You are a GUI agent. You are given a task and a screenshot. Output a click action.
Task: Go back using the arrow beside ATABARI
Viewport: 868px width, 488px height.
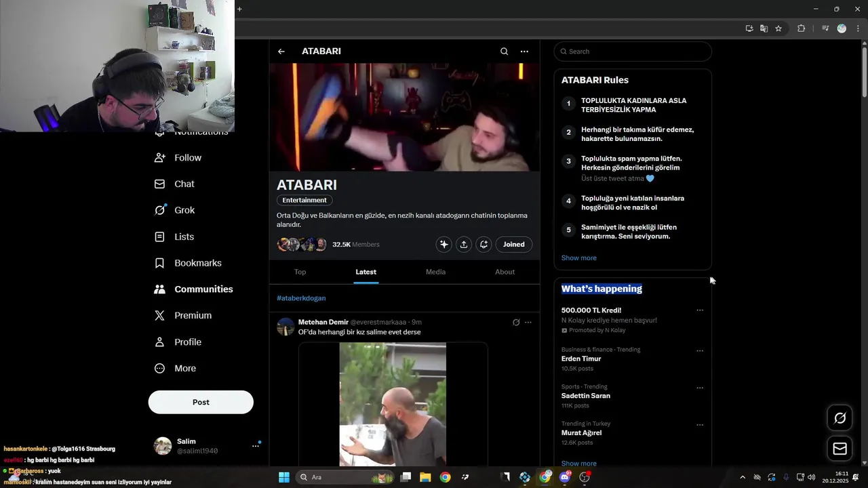[281, 52]
